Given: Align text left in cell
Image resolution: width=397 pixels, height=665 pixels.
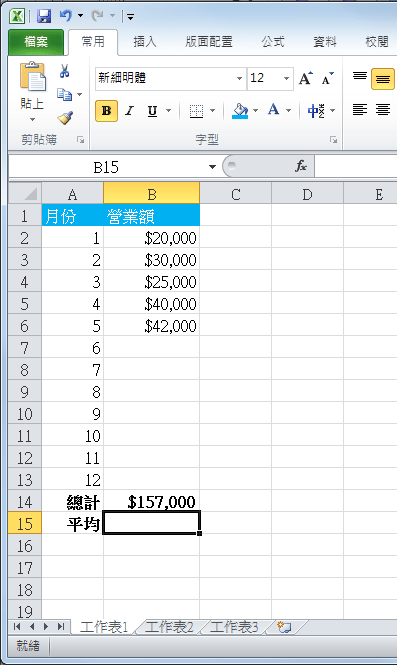Looking at the screenshot, I should [360, 110].
